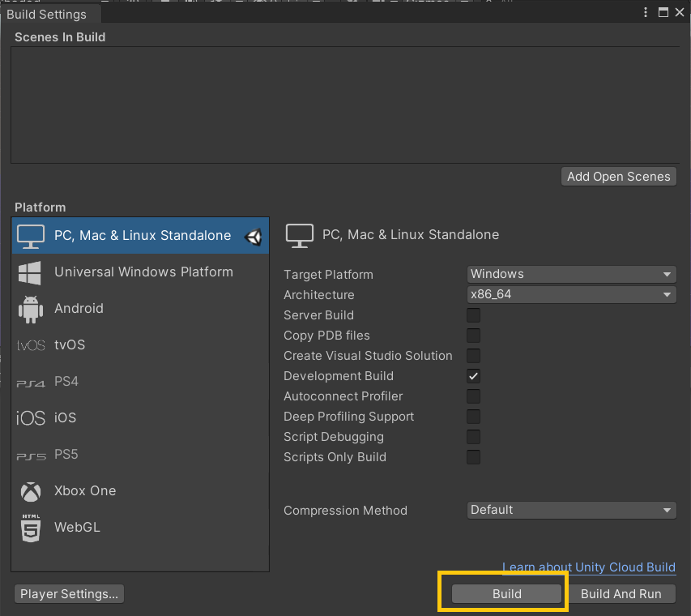Screen dimensions: 691x616
Task: Click the Build button
Action: point(507,594)
